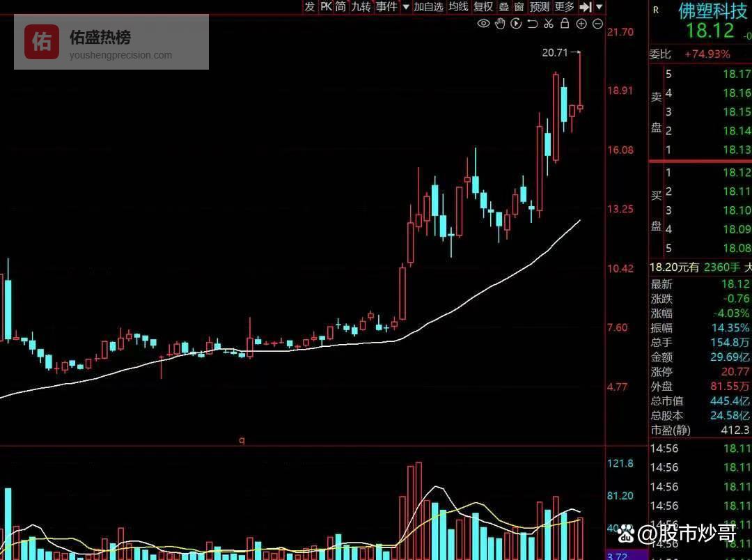Click the 佑盛热榜 logo icon
The height and width of the screenshot is (560, 752).
[x=42, y=42]
